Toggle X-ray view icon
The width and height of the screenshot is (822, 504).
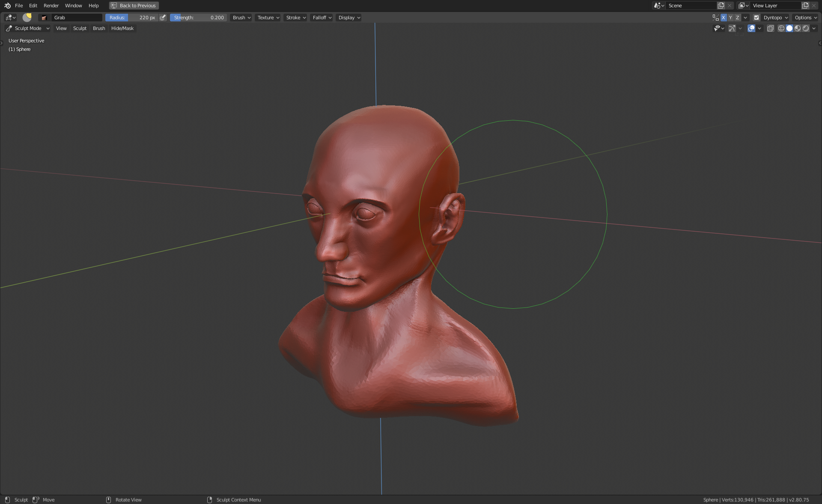click(x=771, y=28)
